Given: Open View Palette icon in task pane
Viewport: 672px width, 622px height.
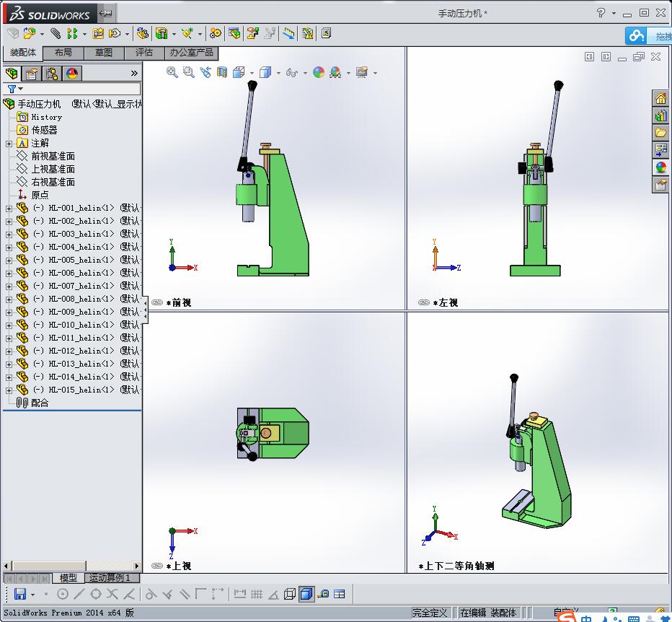Looking at the screenshot, I should tap(660, 149).
